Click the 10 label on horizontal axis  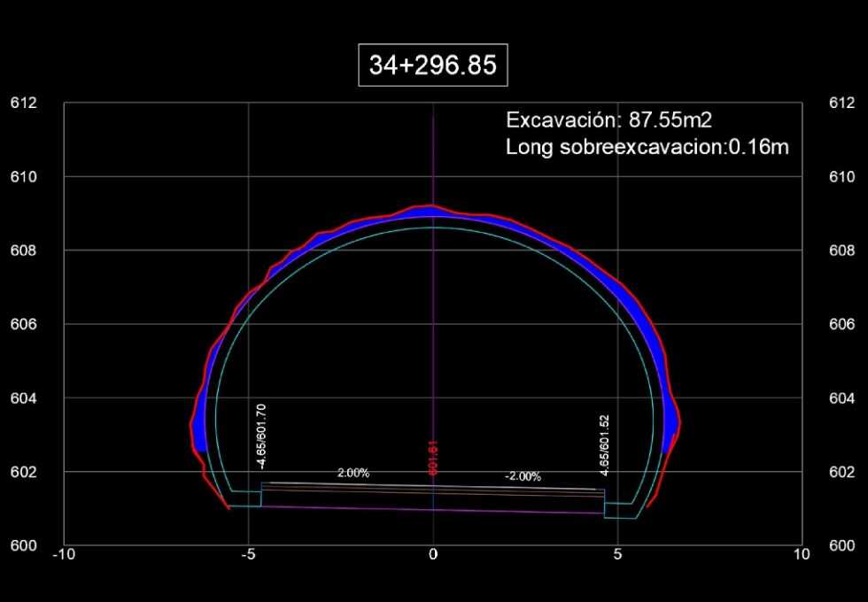click(801, 554)
